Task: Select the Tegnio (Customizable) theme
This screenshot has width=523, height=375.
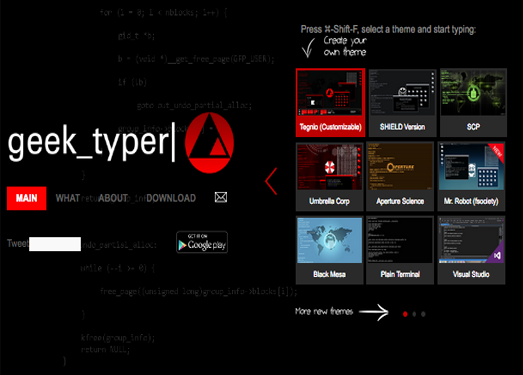Action: coord(330,102)
